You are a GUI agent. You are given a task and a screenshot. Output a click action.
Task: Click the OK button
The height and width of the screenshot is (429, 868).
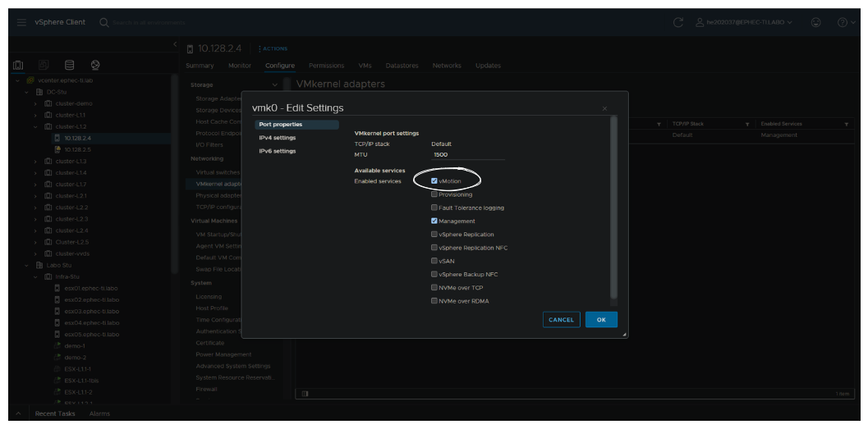tap(601, 320)
